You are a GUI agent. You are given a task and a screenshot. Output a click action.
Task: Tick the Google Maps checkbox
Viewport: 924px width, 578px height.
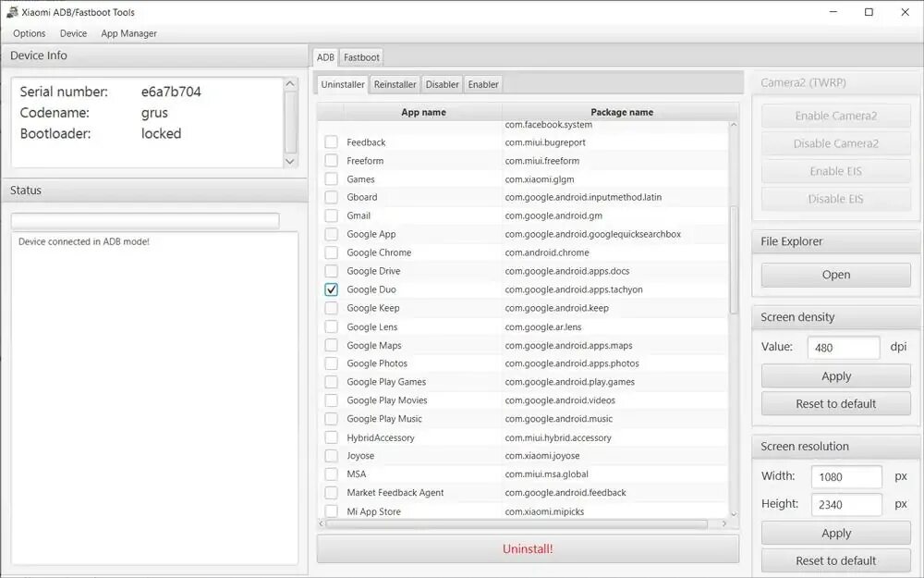pos(331,345)
